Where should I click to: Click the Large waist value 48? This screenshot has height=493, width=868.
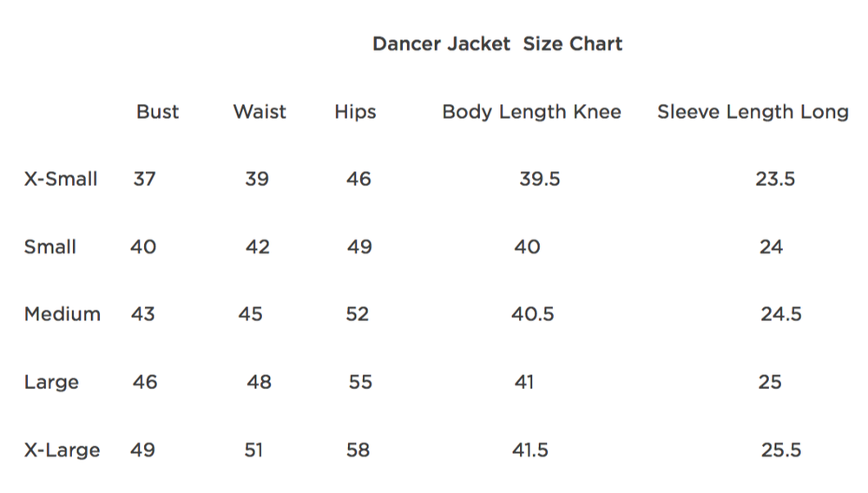tap(259, 382)
